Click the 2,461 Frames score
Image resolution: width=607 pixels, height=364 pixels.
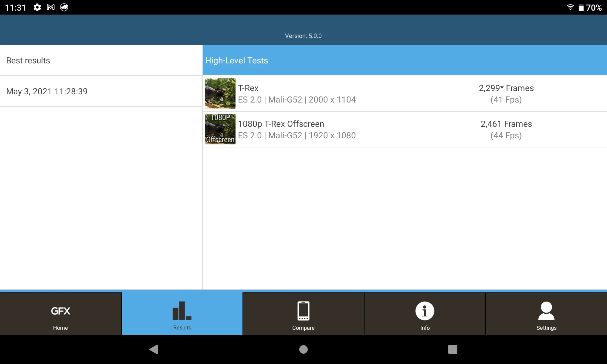coord(506,124)
